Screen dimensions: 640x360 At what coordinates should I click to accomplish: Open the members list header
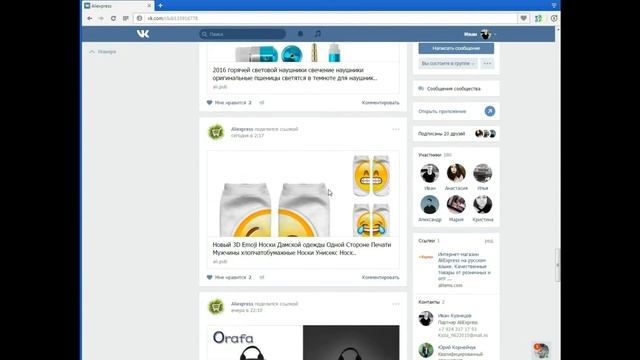(x=435, y=155)
